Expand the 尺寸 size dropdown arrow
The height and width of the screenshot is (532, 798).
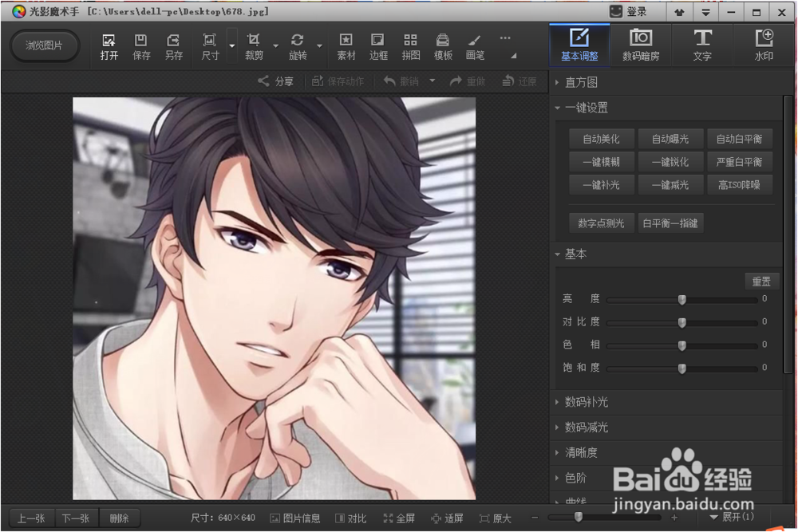click(232, 45)
